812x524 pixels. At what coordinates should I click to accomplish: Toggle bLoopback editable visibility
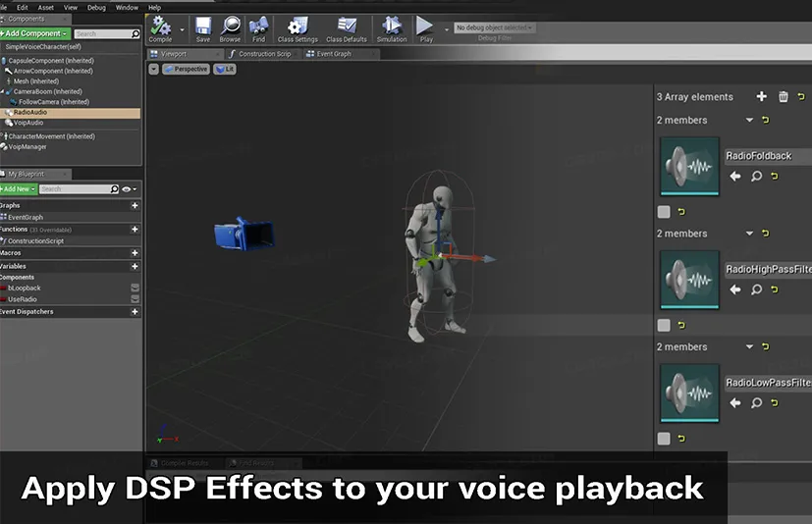click(x=135, y=288)
